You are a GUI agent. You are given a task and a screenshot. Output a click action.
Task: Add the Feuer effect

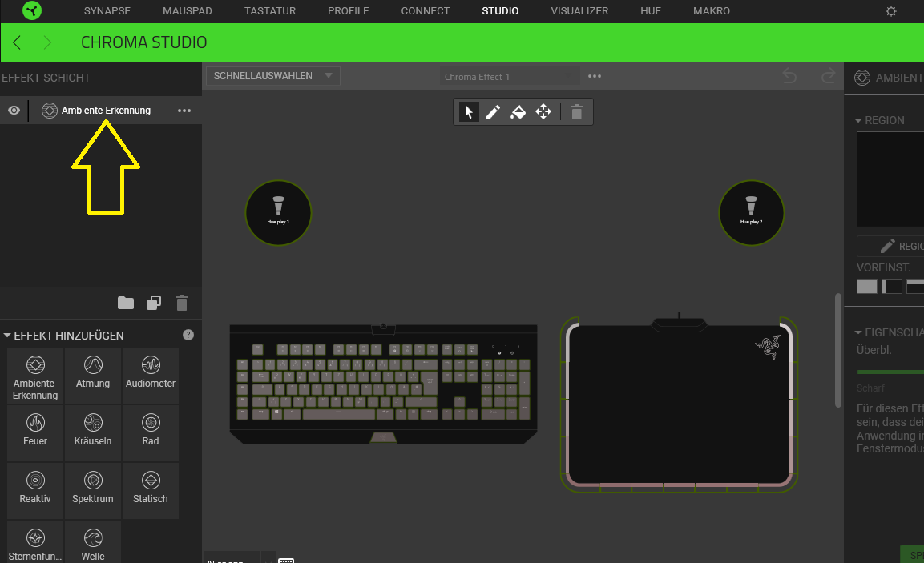pyautogui.click(x=35, y=432)
